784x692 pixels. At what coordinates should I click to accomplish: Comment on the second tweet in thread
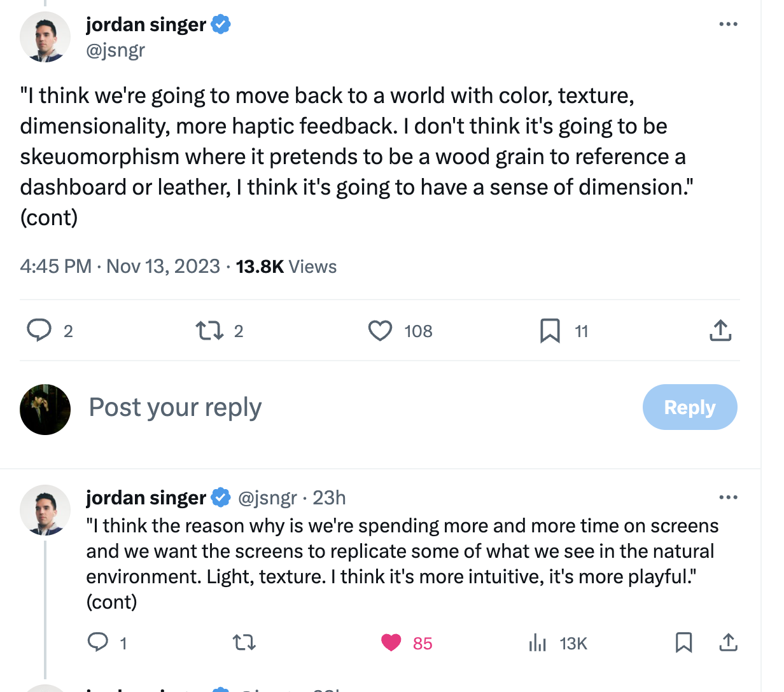coord(97,642)
